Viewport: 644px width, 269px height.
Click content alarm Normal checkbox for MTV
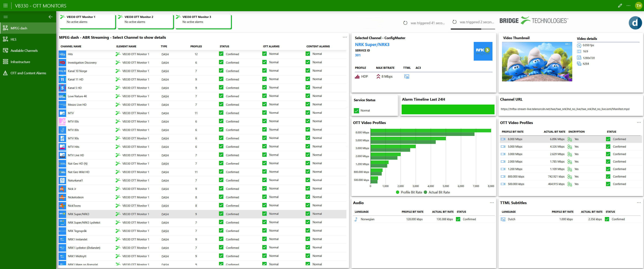[x=308, y=113]
